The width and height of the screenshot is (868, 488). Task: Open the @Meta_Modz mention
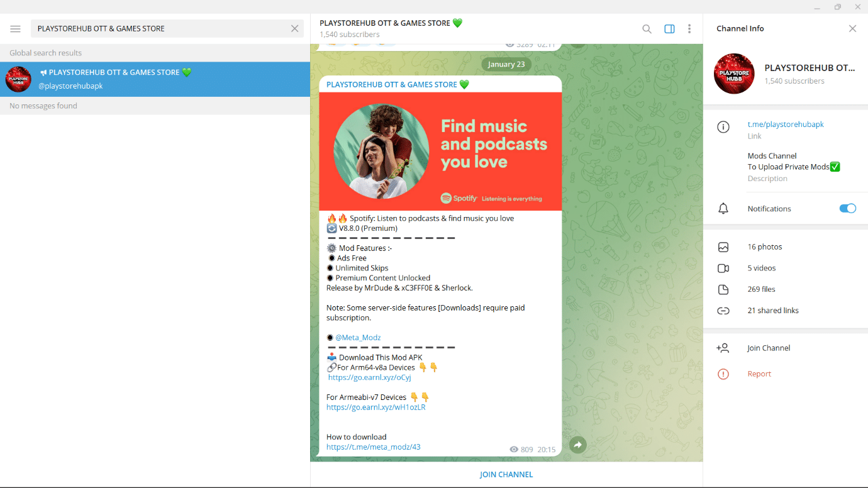pyautogui.click(x=358, y=338)
